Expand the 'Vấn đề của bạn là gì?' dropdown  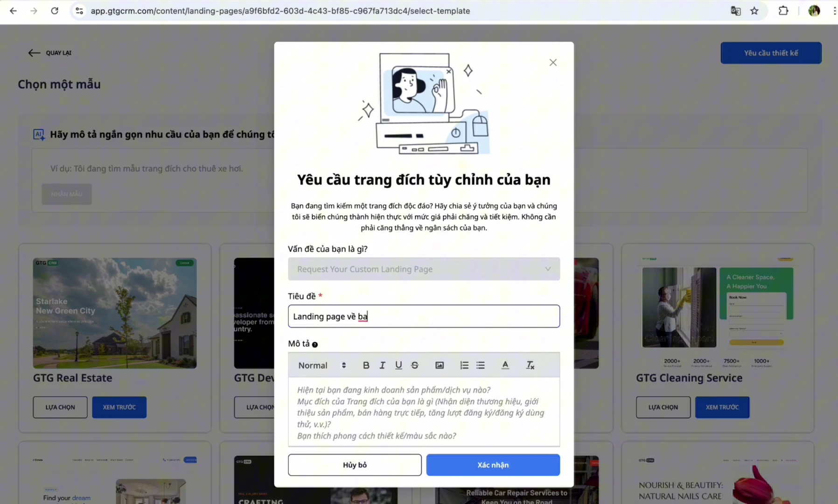424,269
